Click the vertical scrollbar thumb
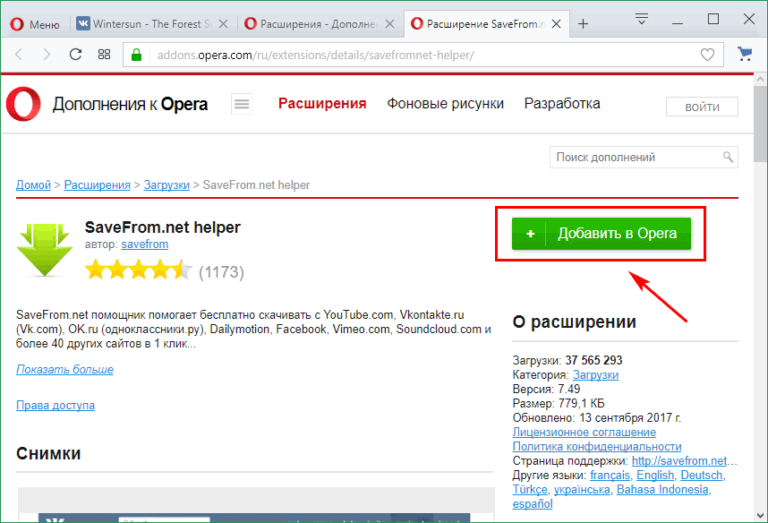This screenshot has width=768, height=523. (x=760, y=123)
